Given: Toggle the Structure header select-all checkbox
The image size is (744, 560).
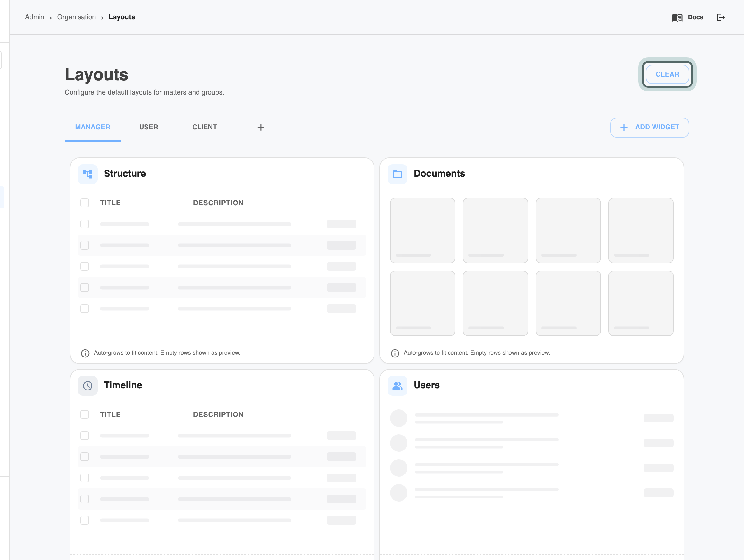Looking at the screenshot, I should pos(84,203).
